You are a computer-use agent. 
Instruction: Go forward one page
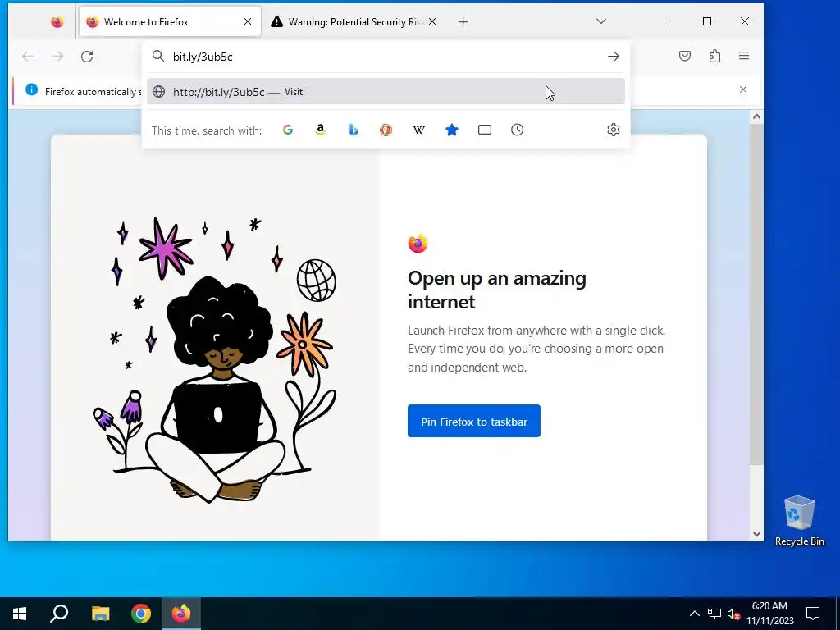tap(57, 57)
